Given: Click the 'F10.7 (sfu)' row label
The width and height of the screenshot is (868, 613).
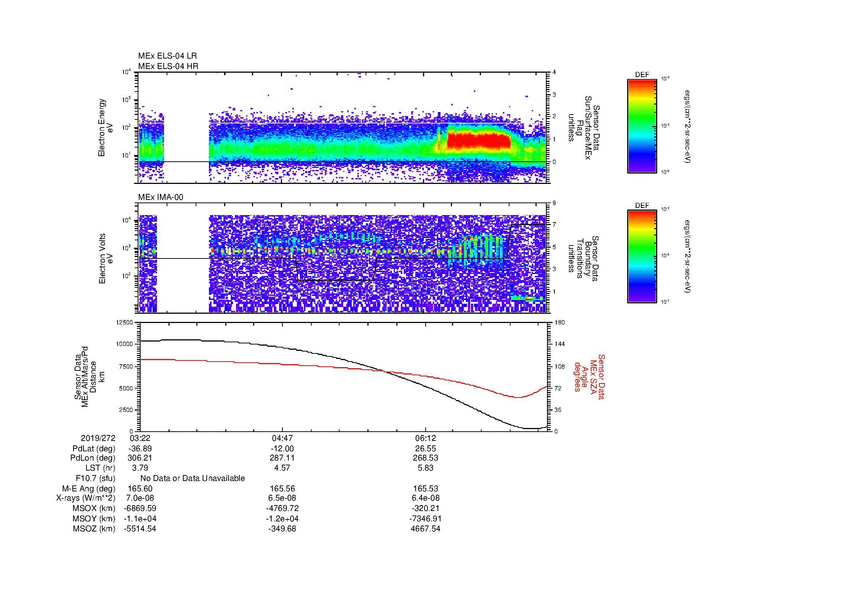Looking at the screenshot, I should [x=95, y=478].
